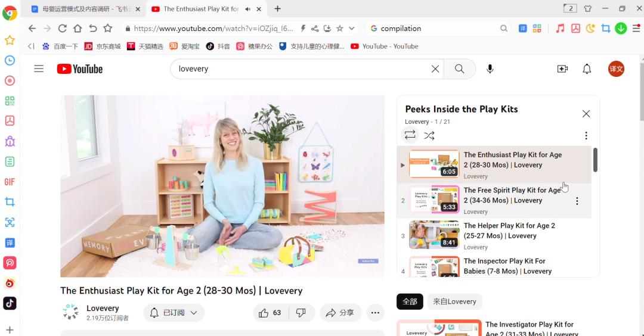Open the green download button

pos(621,29)
